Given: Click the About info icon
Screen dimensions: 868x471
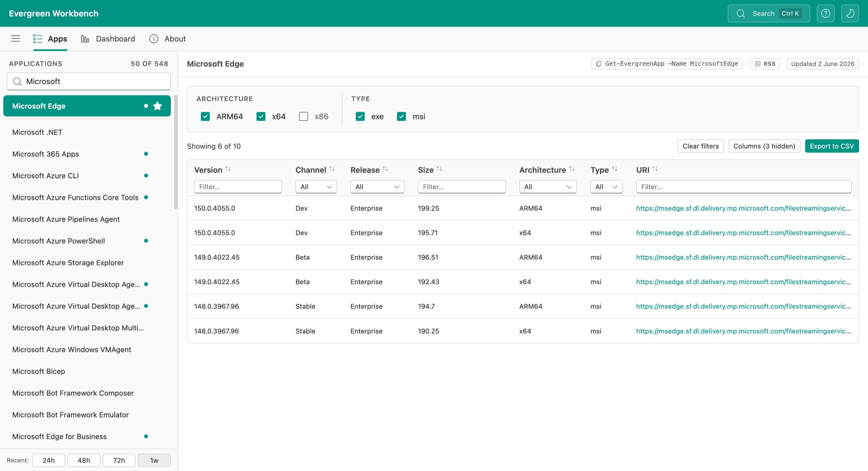Looking at the screenshot, I should pos(154,39).
